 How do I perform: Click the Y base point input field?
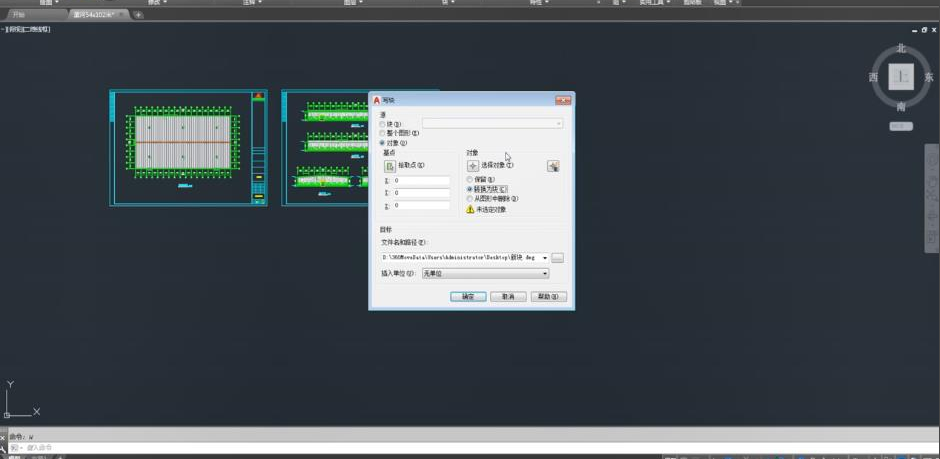[x=421, y=193]
